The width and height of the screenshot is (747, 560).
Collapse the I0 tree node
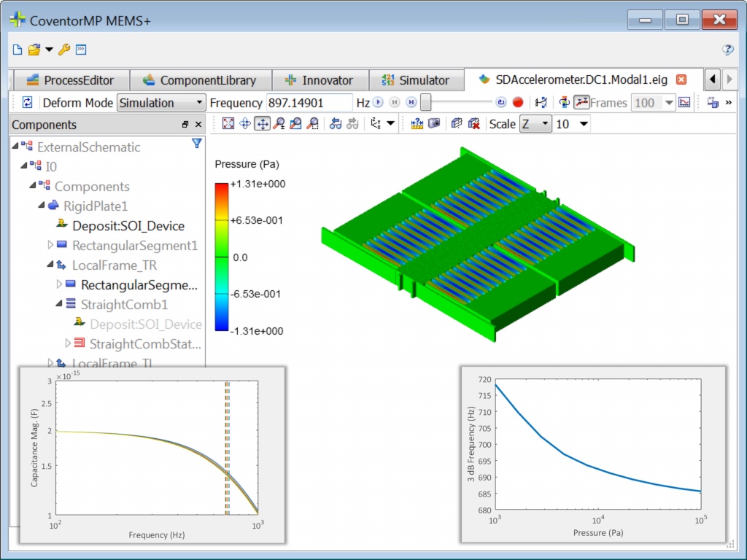point(24,166)
